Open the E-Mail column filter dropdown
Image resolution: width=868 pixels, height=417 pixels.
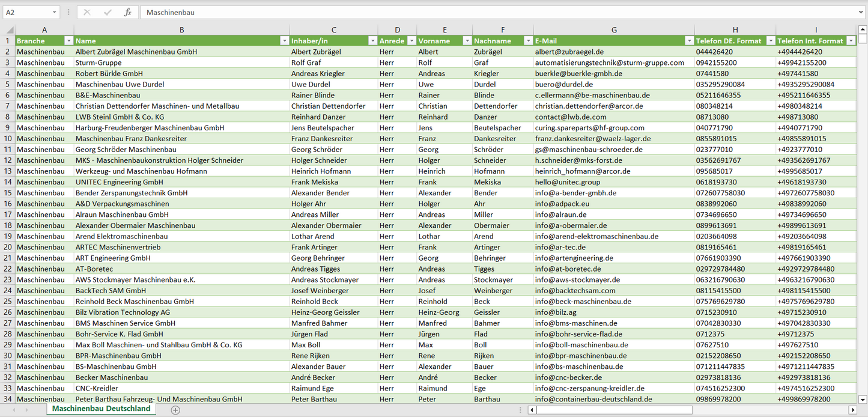click(x=689, y=41)
